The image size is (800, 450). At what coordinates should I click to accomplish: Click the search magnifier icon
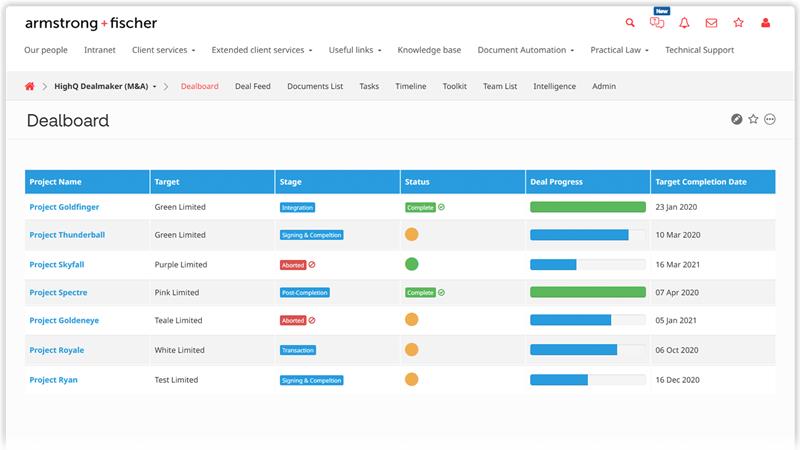(630, 23)
